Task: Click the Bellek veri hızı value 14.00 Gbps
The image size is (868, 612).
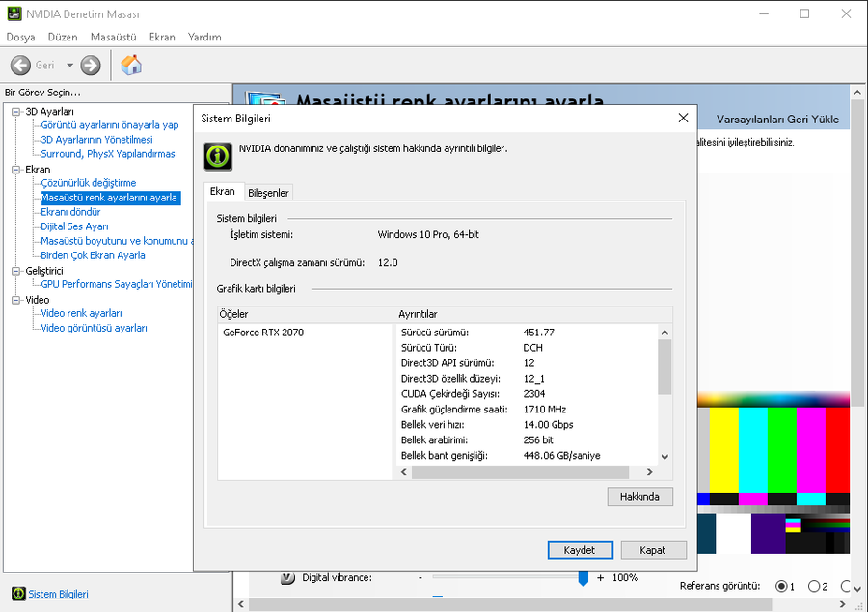Action: tap(548, 425)
